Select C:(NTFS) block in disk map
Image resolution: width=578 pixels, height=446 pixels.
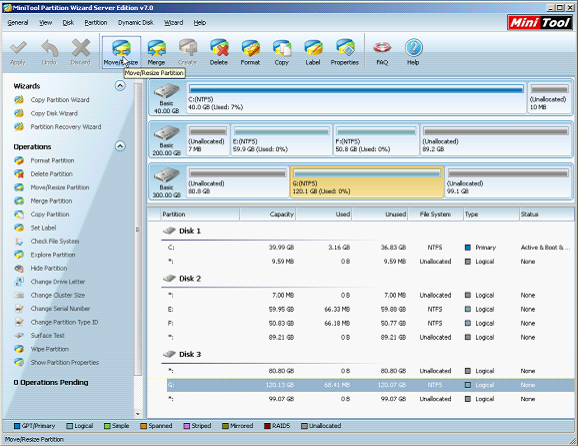(356, 98)
